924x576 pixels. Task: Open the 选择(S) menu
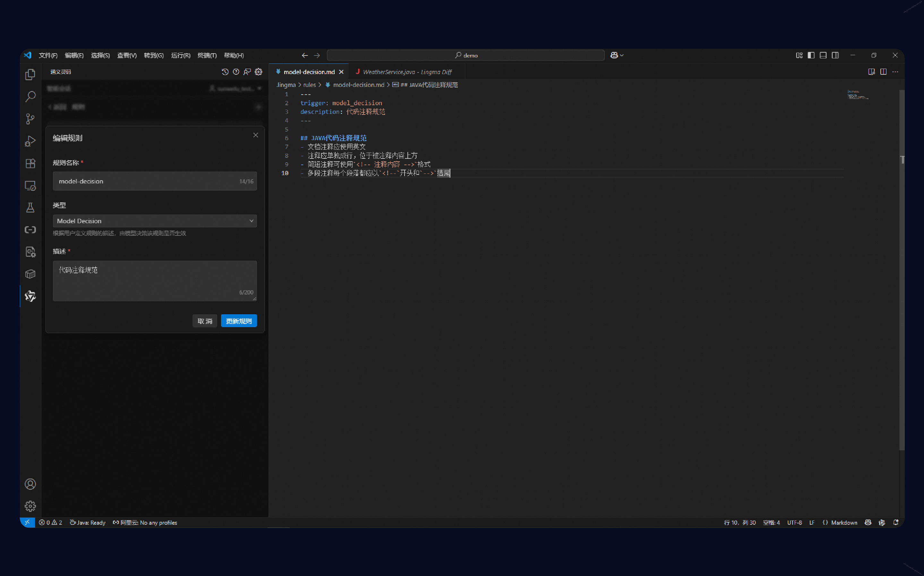100,55
